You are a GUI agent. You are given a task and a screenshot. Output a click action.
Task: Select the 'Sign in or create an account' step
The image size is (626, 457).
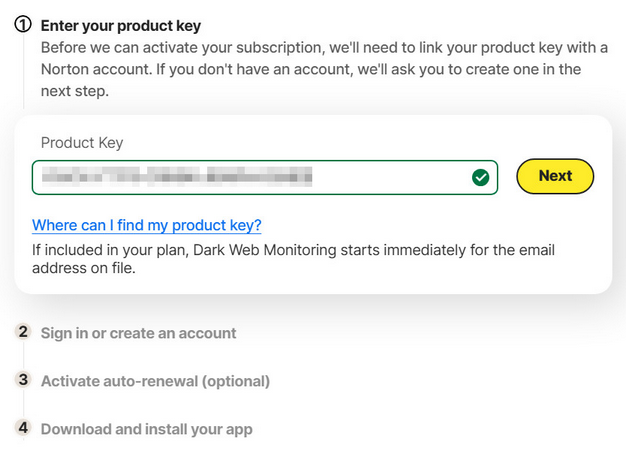(x=138, y=333)
